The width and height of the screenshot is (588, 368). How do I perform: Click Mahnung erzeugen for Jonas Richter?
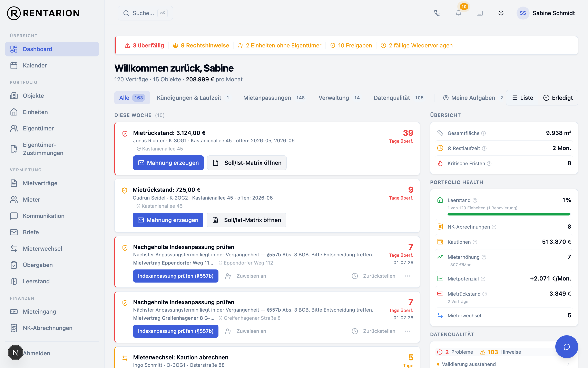[168, 163]
